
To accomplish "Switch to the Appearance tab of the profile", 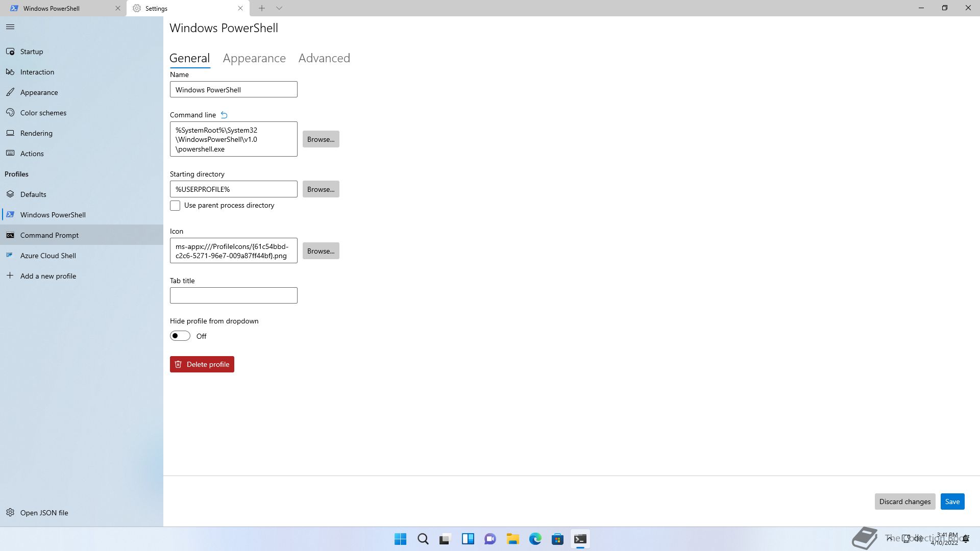I will point(254,58).
